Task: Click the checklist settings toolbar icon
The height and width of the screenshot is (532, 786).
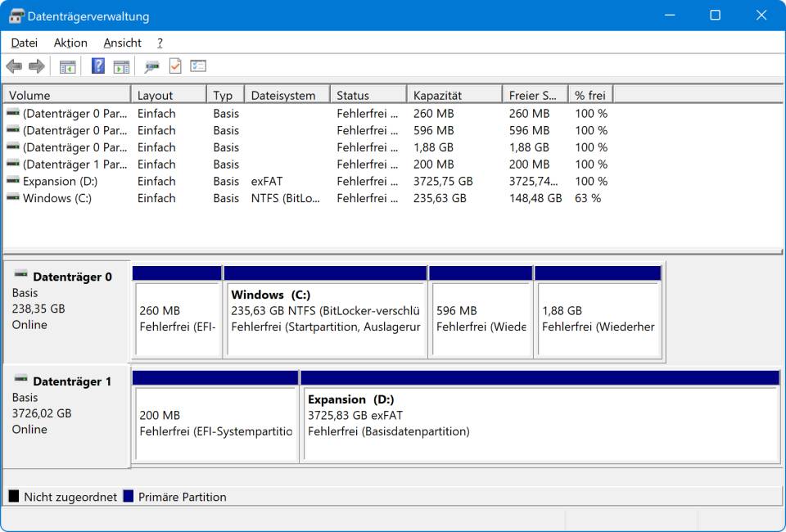Action: click(198, 66)
